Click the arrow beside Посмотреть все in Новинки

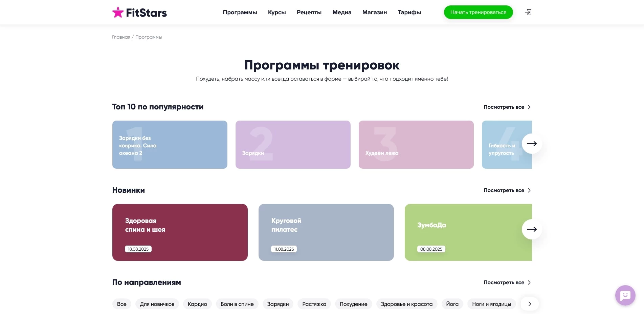pos(529,190)
